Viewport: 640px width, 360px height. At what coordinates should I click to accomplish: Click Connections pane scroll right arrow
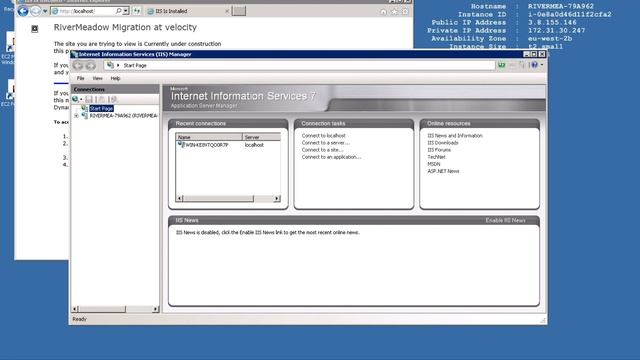[x=155, y=309]
